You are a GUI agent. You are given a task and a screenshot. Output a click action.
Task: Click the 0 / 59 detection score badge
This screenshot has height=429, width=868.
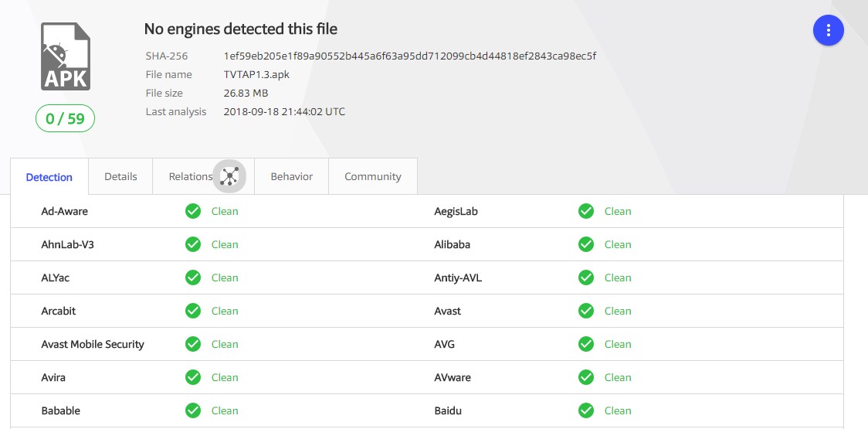pos(65,119)
